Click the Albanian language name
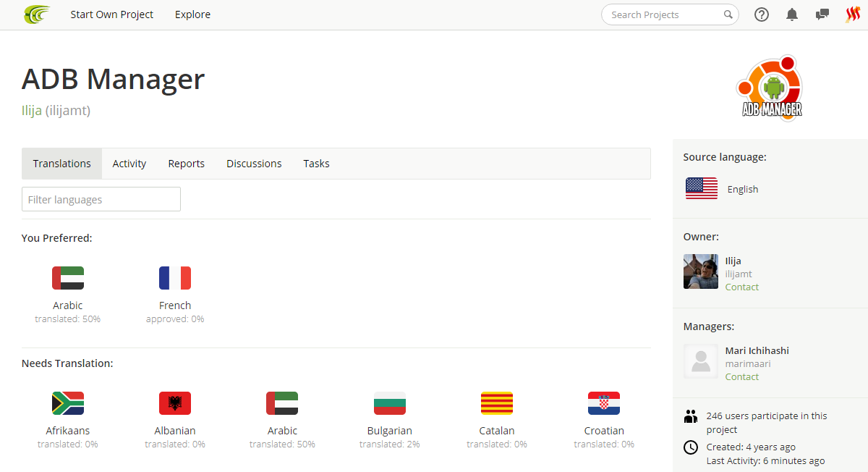The width and height of the screenshot is (868, 472). click(x=175, y=431)
